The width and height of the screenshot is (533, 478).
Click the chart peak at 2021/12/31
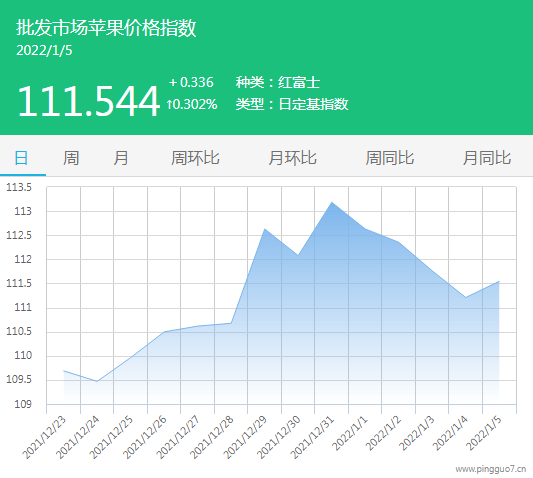click(x=332, y=202)
